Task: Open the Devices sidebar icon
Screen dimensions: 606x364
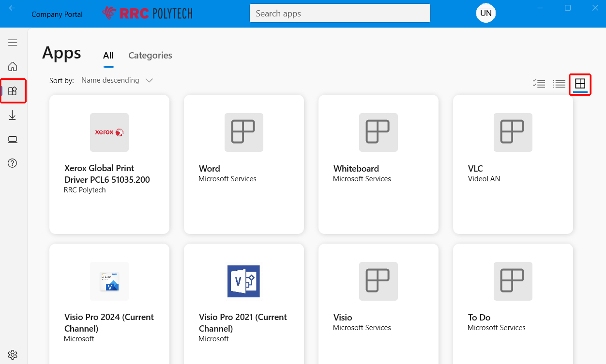Action: tap(13, 140)
